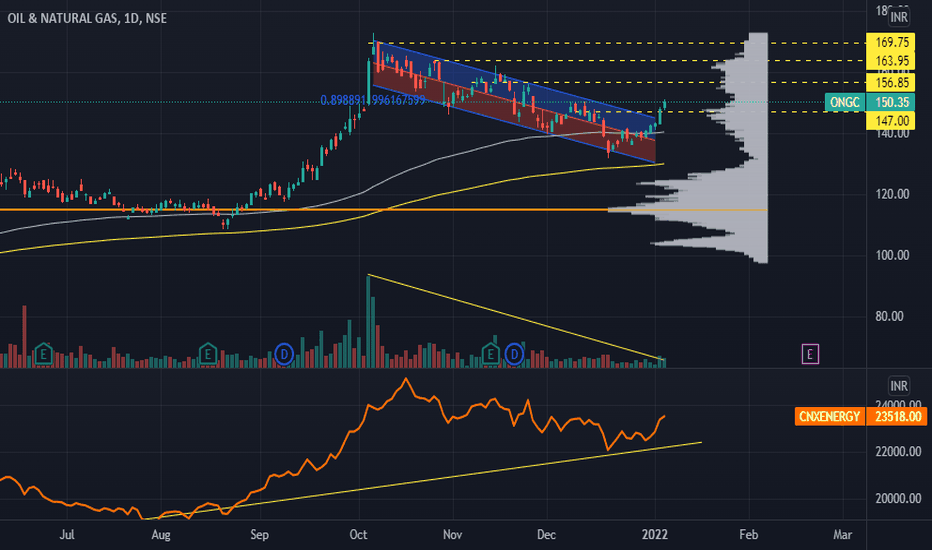The height and width of the screenshot is (550, 932).
Task: Select the ONGC symbol label on price scale
Action: coord(845,102)
